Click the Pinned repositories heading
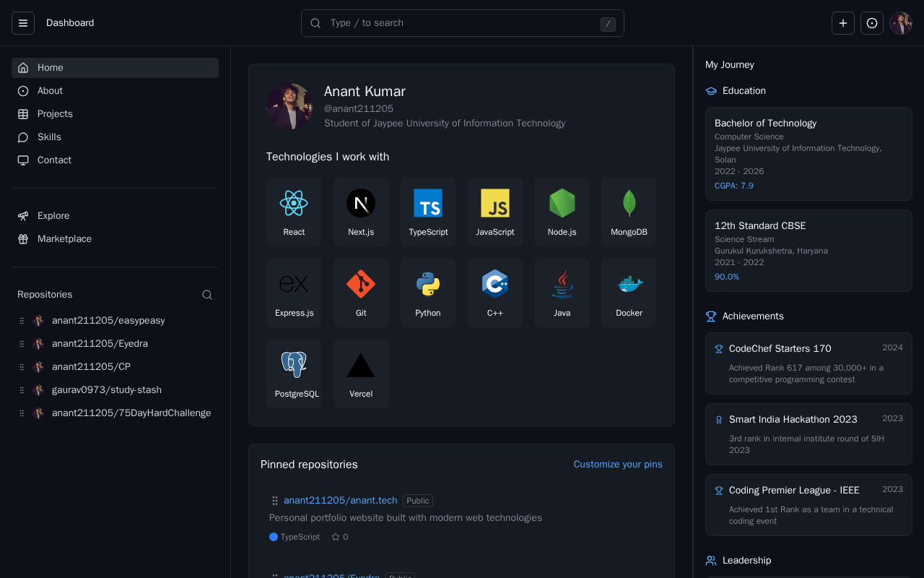 point(309,465)
